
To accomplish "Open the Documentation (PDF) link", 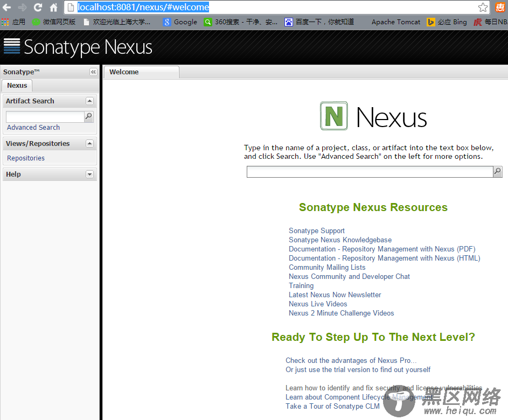I will coord(382,249).
